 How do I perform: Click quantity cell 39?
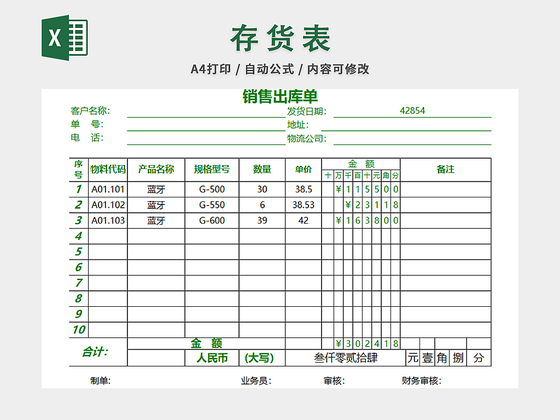(x=262, y=221)
